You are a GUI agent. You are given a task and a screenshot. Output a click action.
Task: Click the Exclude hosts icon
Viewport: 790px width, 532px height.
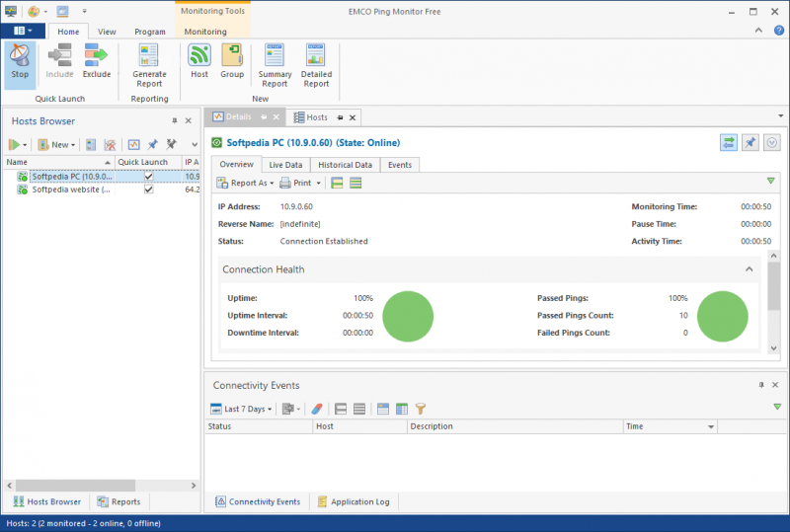[x=96, y=61]
